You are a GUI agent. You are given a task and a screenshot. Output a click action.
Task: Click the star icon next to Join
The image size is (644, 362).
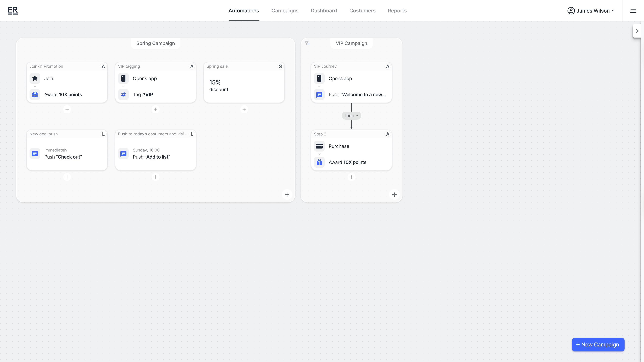35,78
